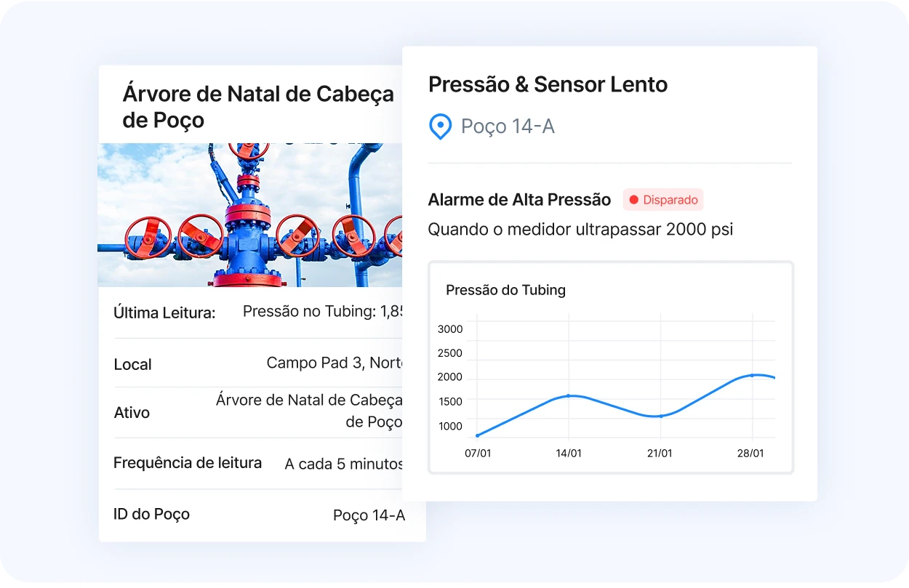The height and width of the screenshot is (588, 909).
Task: Click the 'Poço 14-A' value in ID row
Action: pos(369,515)
